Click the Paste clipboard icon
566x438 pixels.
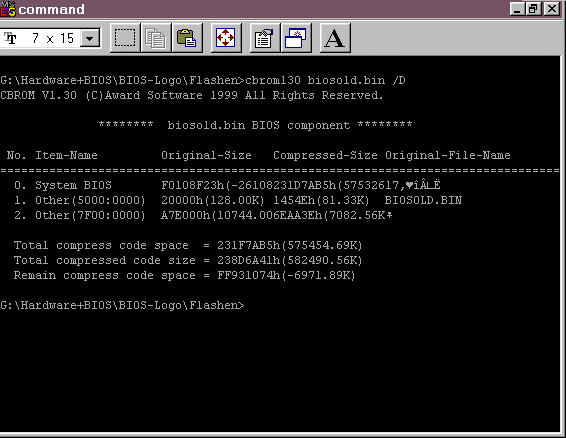(x=187, y=38)
